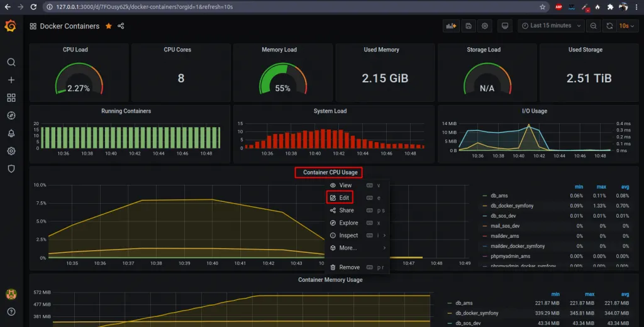
Task: Expand the 10s refresh interval dropdown
Action: [x=626, y=26]
